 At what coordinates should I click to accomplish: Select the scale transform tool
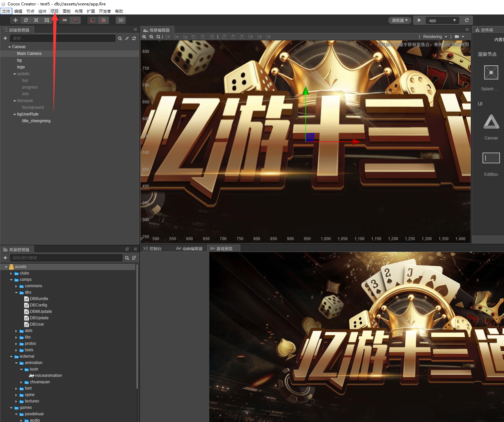point(36,20)
